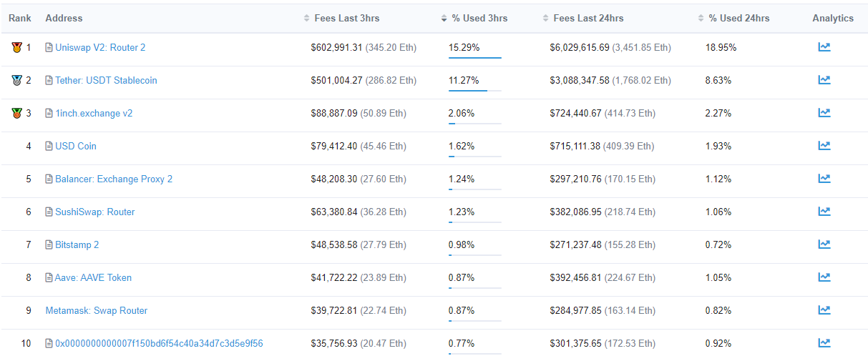
Task: Click contract document icon beside SushiSwap: Router
Action: tap(49, 212)
